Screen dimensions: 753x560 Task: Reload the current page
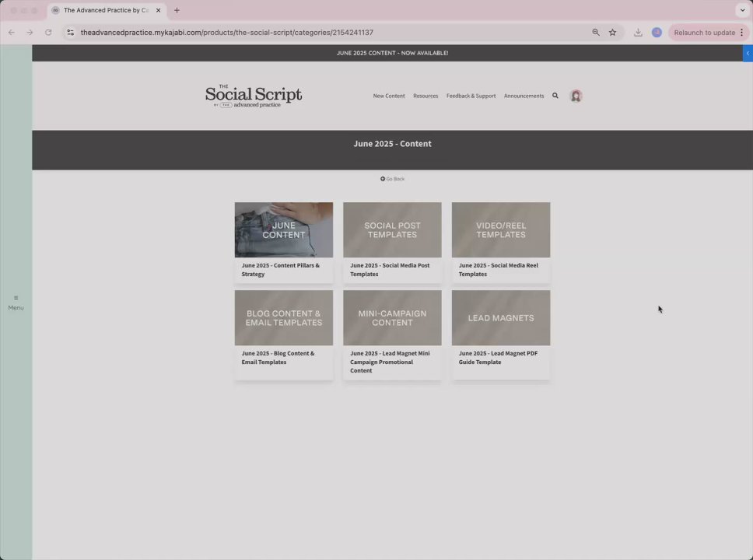click(x=48, y=33)
